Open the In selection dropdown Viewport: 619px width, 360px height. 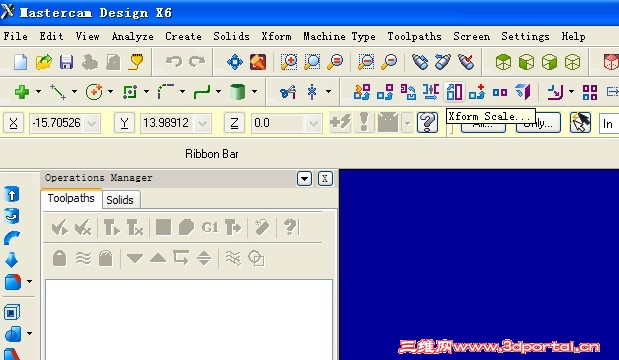coord(609,124)
